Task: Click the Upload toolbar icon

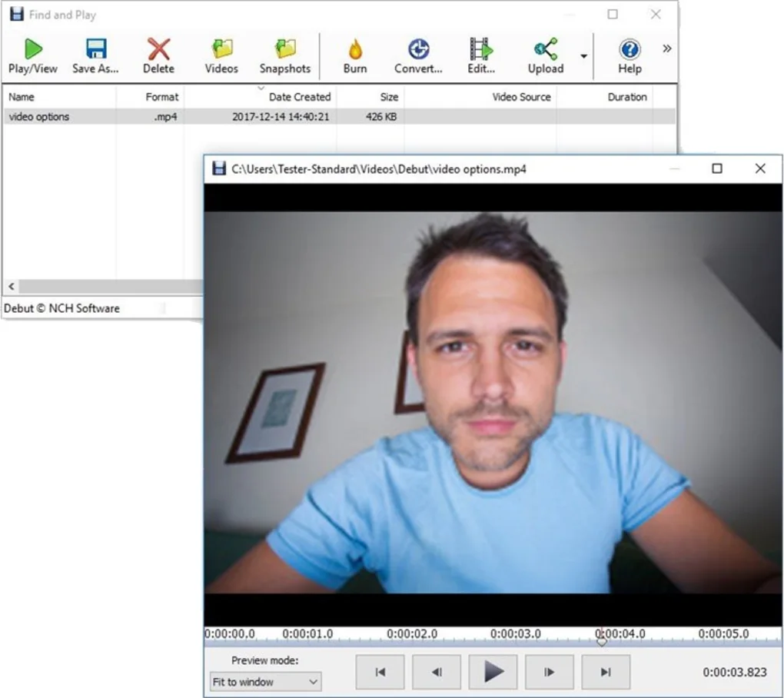Action: point(545,54)
